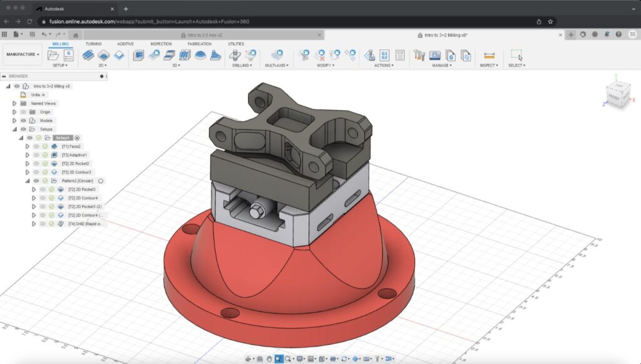
Task: Select the 2D Adaptive Clearing tool icon
Action: pyautogui.click(x=89, y=55)
